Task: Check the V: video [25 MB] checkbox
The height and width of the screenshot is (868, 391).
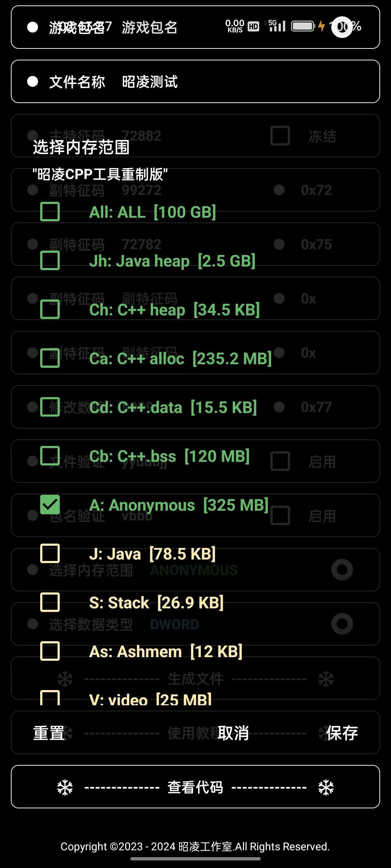Action: tap(50, 698)
